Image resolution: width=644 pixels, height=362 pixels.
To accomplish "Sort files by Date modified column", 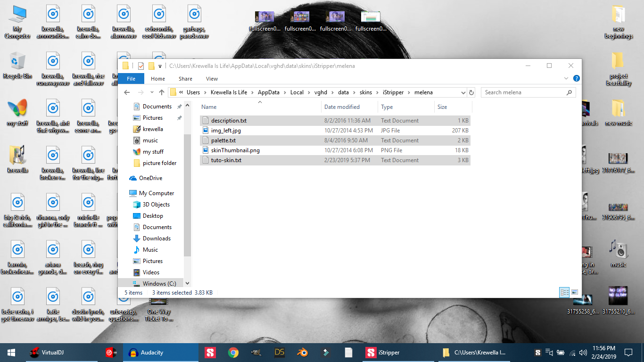I will [x=342, y=107].
